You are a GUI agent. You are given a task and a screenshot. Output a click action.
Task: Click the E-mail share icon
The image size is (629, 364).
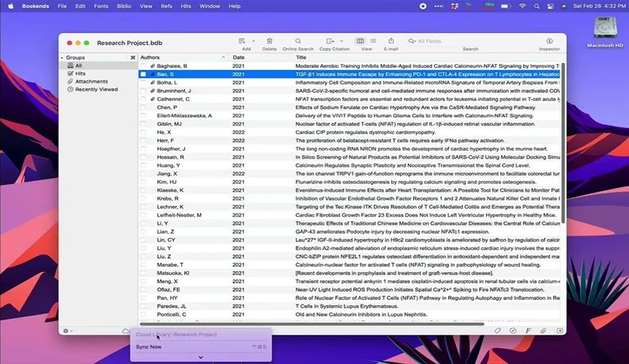(391, 41)
